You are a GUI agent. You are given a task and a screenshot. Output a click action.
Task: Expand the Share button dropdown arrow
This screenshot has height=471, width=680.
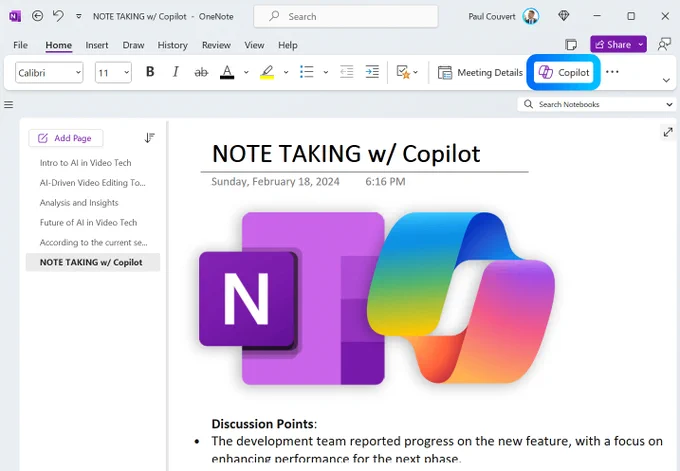[x=641, y=44]
